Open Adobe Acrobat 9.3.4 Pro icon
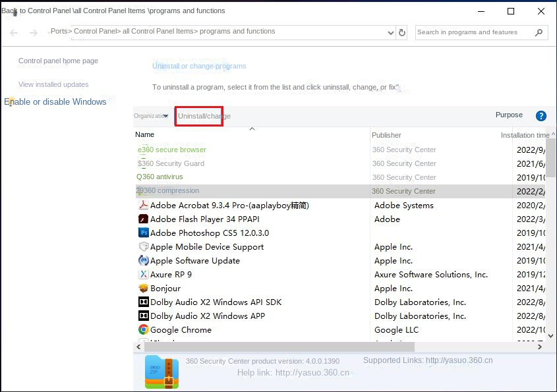Screen dimensions: 557x392 144,205
